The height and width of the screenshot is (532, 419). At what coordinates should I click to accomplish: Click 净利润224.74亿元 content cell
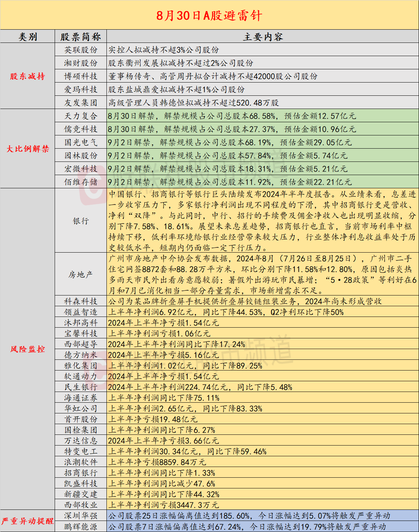[x=263, y=387]
